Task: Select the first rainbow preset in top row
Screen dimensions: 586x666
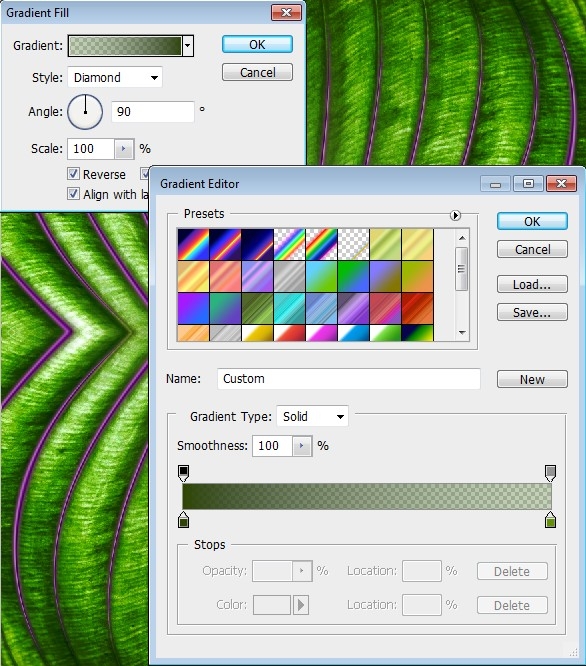Action: pos(193,245)
